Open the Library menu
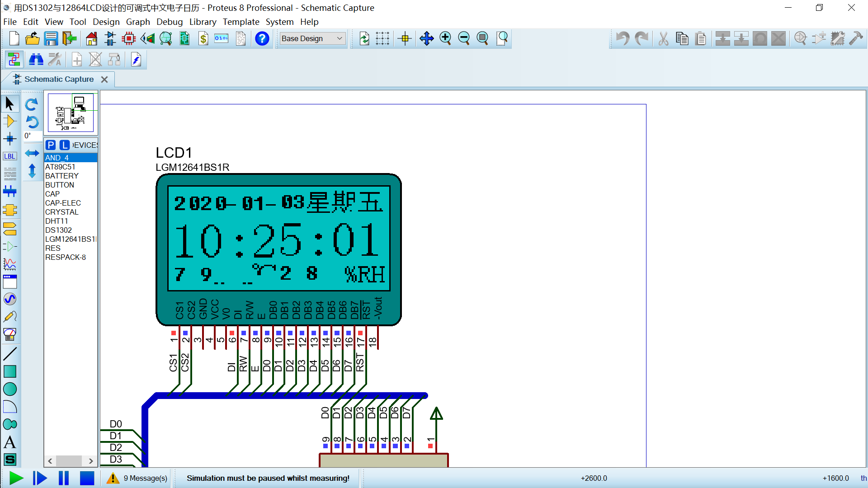This screenshot has height=488, width=868. (x=203, y=22)
